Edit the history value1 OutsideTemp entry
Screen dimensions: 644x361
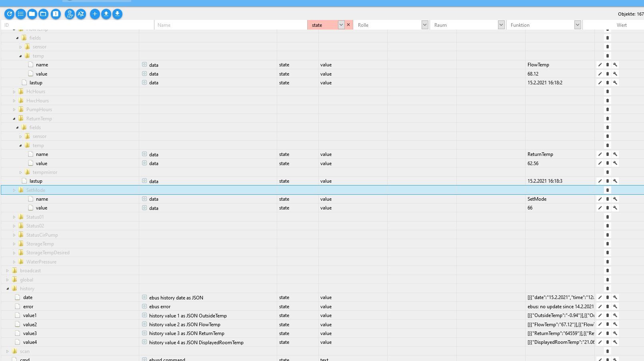click(x=600, y=315)
